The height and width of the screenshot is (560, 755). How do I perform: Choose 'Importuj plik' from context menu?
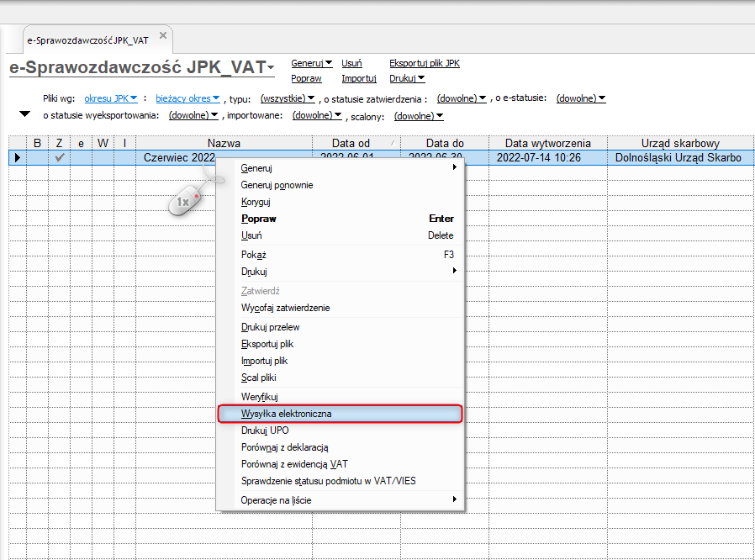click(340, 361)
